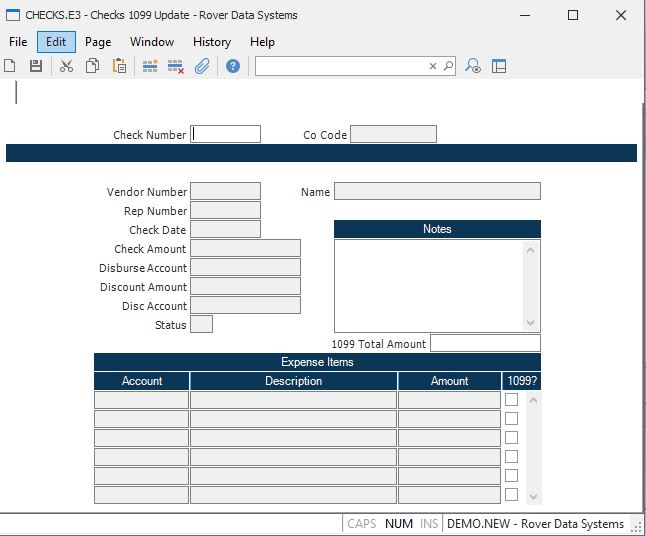Click the Insert row icon
Image resolution: width=646 pixels, height=536 pixels.
(150, 66)
